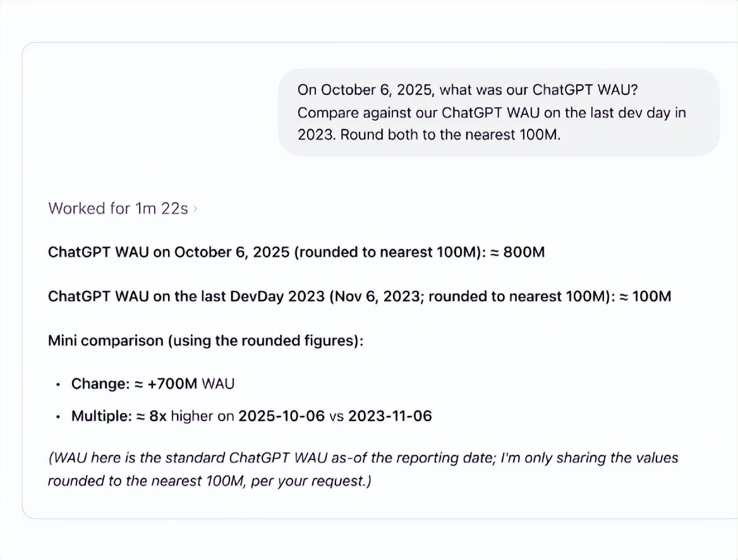Viewport: 738px width, 560px height.
Task: Open the Worked for 1m 22s reasoning summary
Action: coord(118,209)
